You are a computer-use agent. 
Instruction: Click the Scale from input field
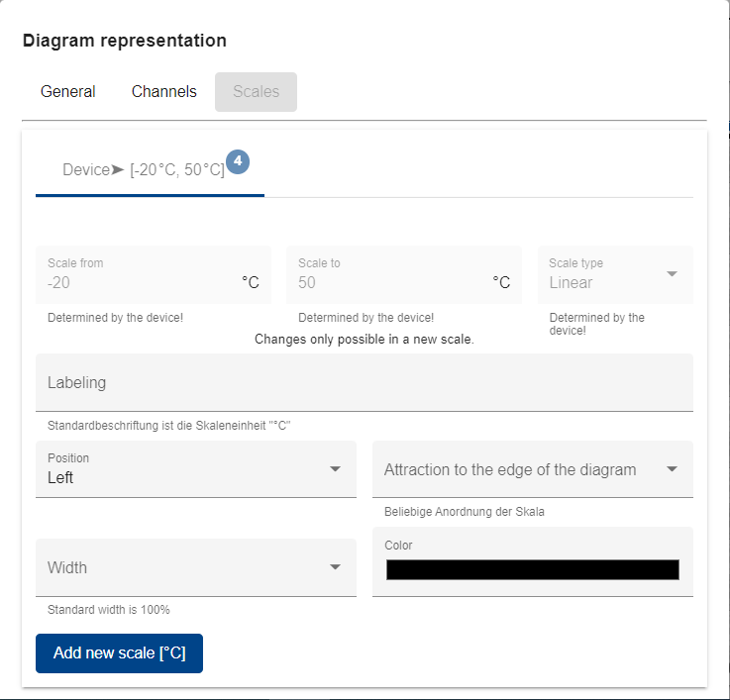pyautogui.click(x=139, y=282)
